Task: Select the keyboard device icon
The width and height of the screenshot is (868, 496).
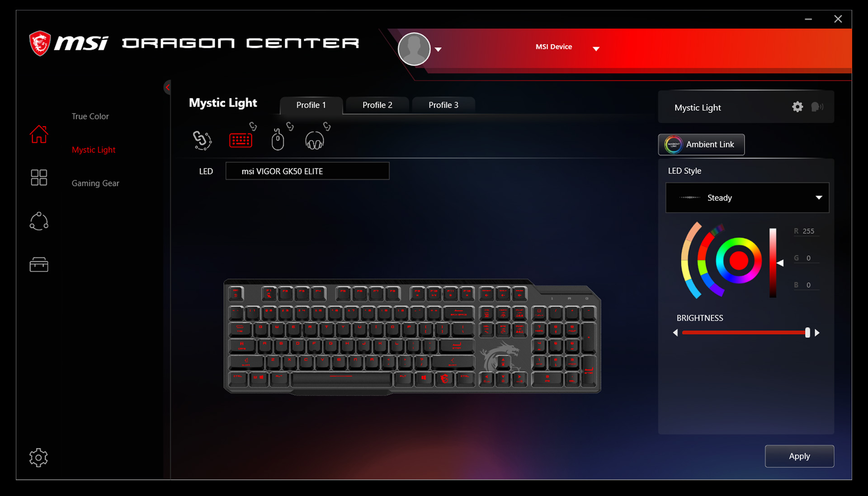Action: click(x=240, y=141)
